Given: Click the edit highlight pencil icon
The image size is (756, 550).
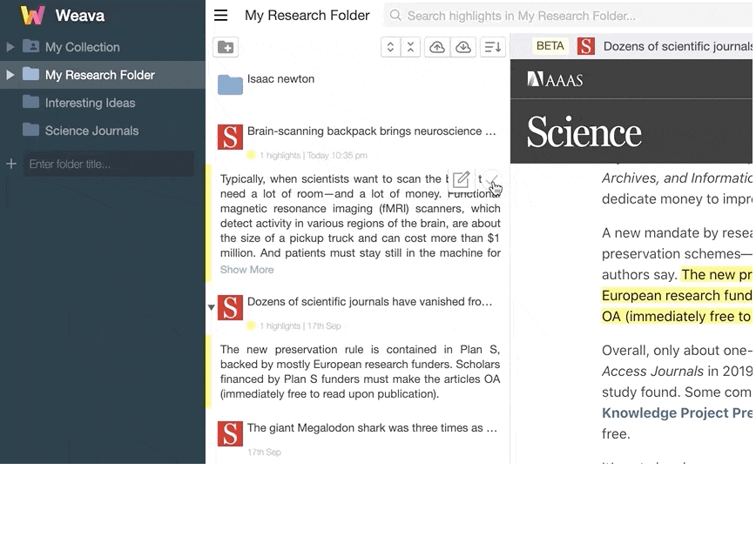Looking at the screenshot, I should click(x=461, y=180).
